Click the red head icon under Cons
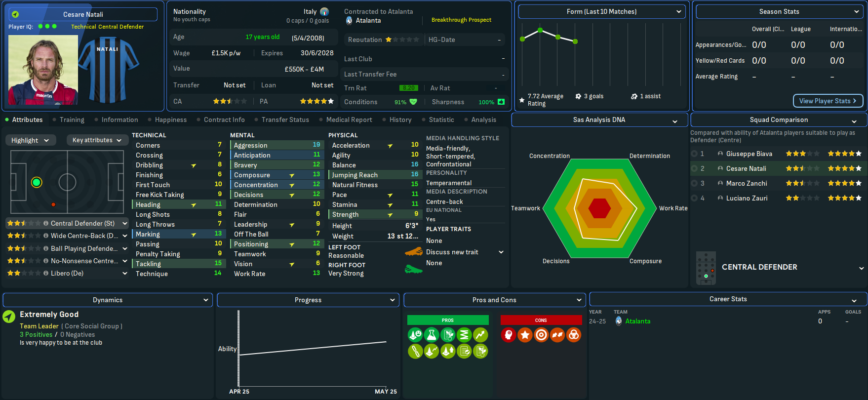 tap(509, 335)
